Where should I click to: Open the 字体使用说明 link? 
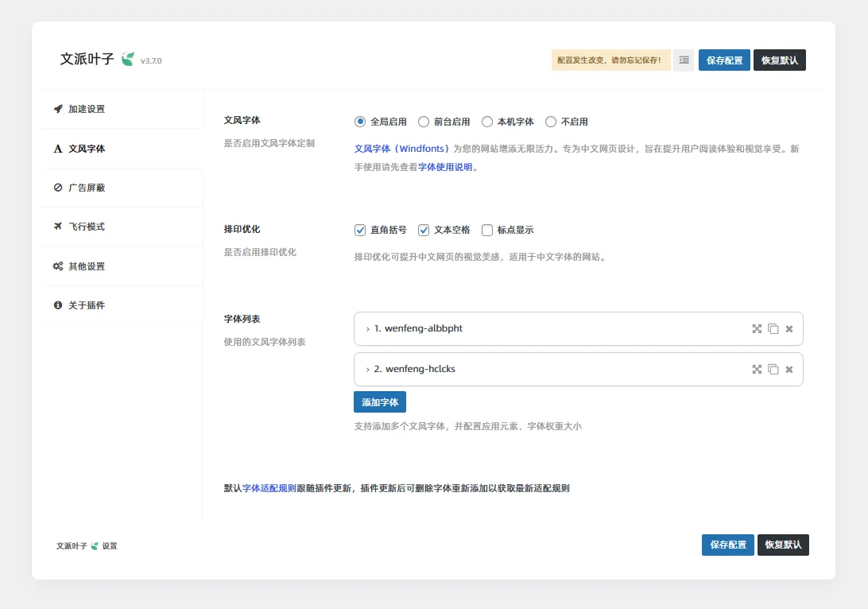click(445, 168)
